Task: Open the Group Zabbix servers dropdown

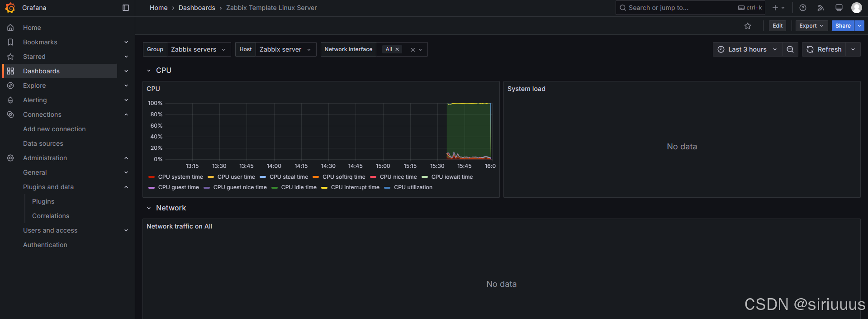Action: (x=199, y=49)
